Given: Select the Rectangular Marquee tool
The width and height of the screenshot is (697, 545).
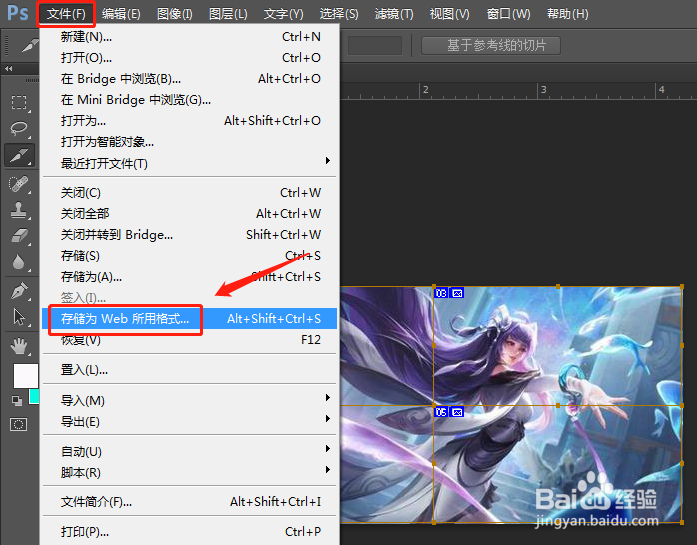Looking at the screenshot, I should point(19,103).
